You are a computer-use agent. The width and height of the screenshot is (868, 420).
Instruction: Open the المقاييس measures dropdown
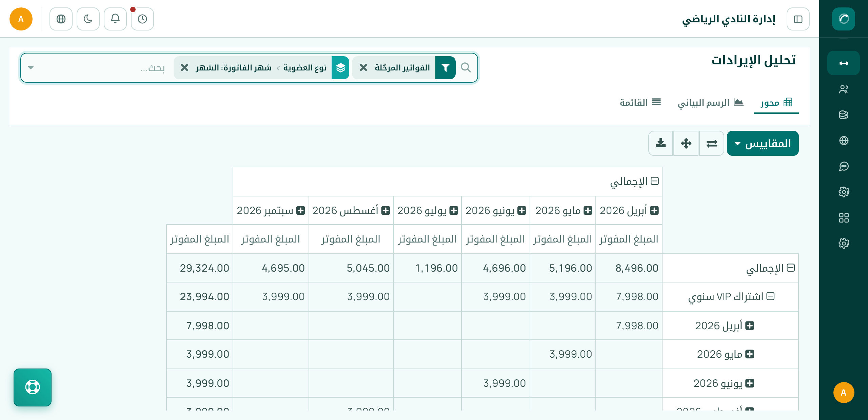click(763, 143)
